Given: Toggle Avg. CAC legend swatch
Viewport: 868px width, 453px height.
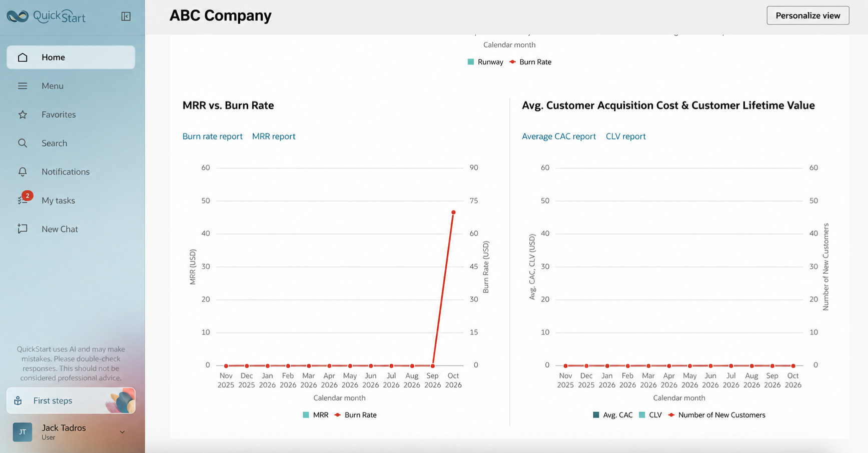Looking at the screenshot, I should click(596, 415).
